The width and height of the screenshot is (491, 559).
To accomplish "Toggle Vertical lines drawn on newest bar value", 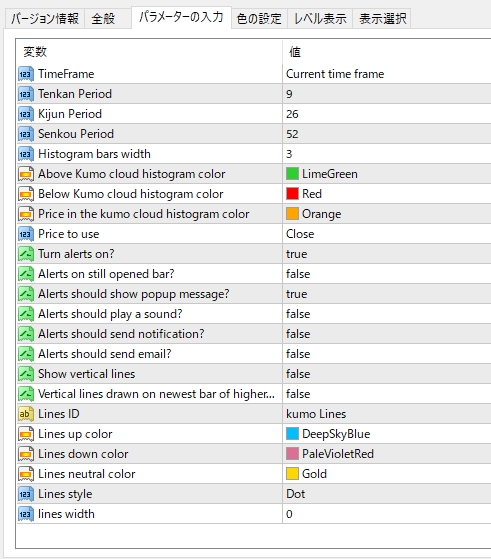I will 298,394.
